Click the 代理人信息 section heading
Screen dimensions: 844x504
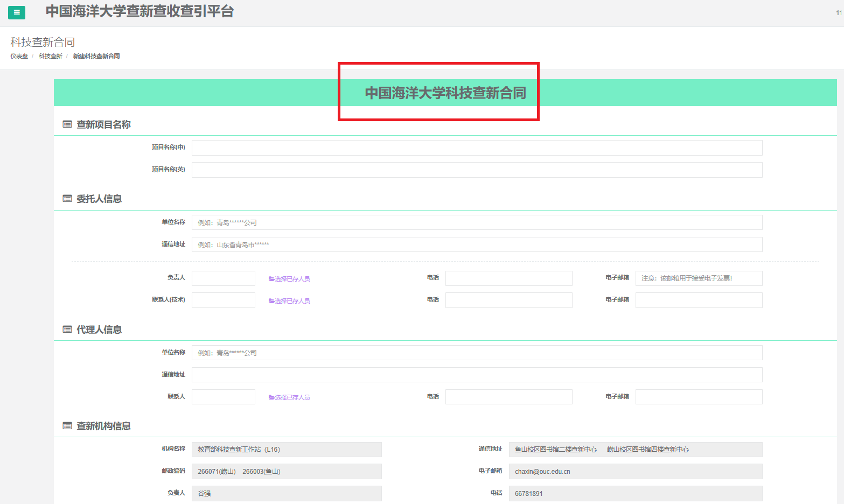click(x=99, y=330)
